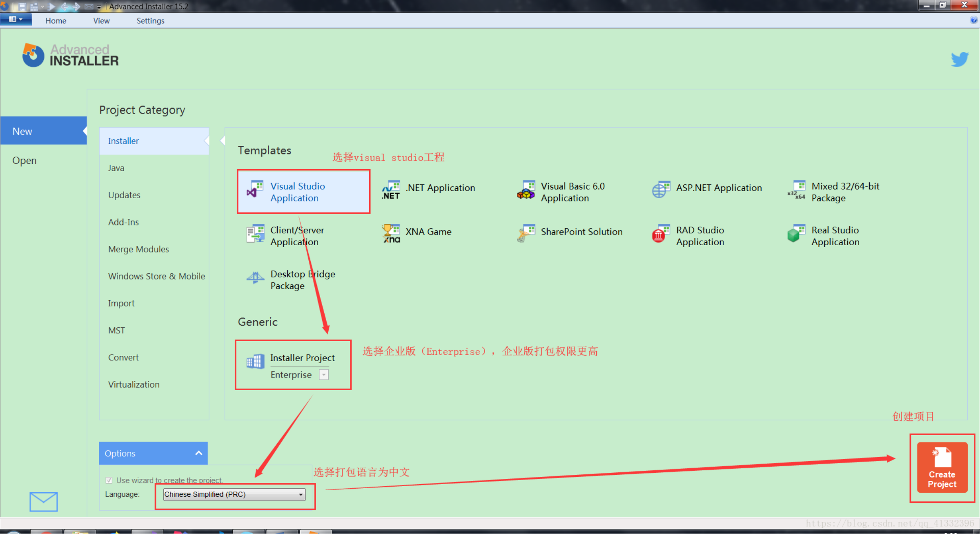Select the Merge Modules category

(x=138, y=249)
